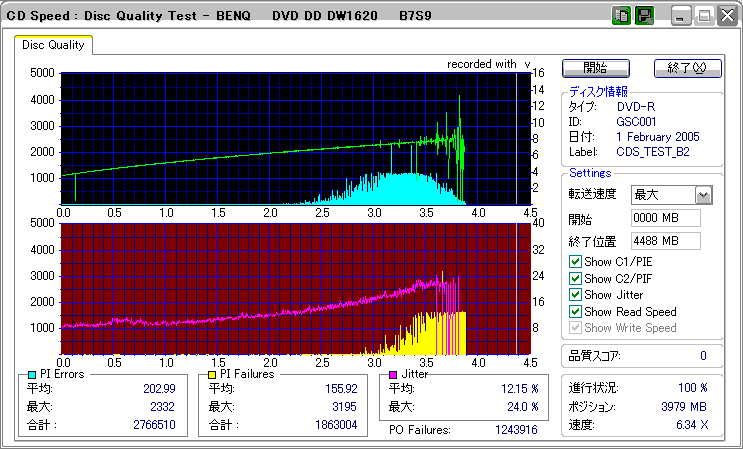
Task: Click PI Errors average 202.99
Action: click(x=159, y=389)
